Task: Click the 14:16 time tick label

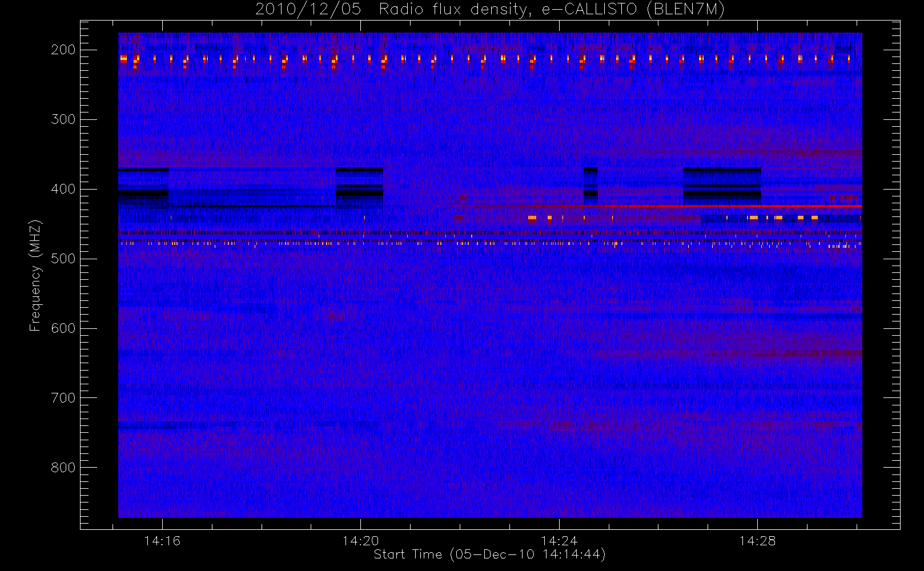Action: pos(162,541)
